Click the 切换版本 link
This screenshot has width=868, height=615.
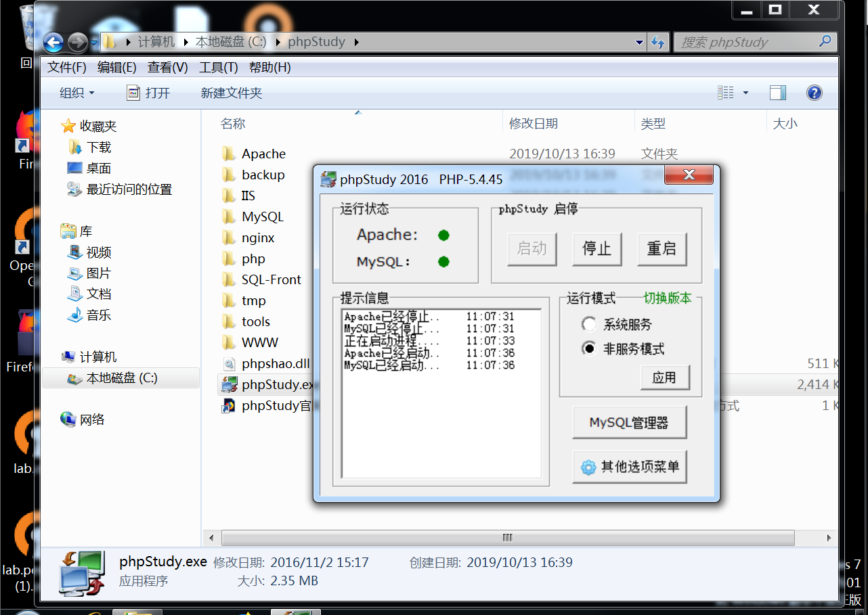click(x=668, y=298)
